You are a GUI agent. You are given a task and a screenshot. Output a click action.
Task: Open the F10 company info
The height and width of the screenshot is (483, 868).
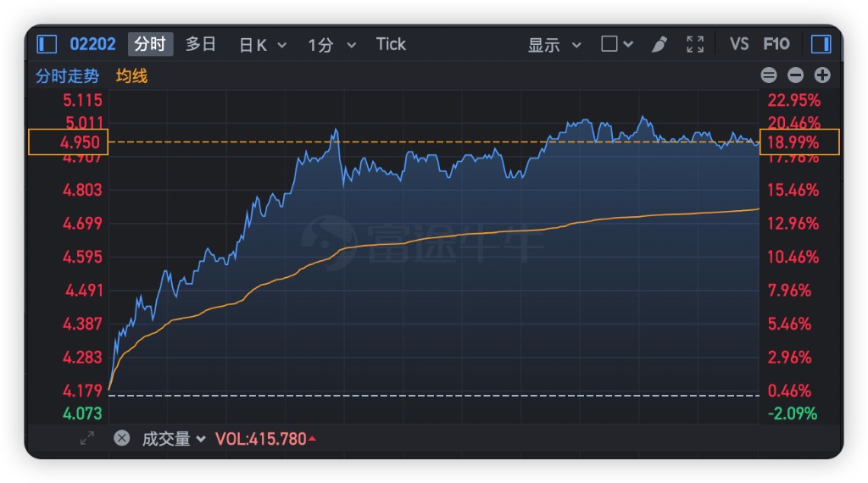[x=776, y=44]
